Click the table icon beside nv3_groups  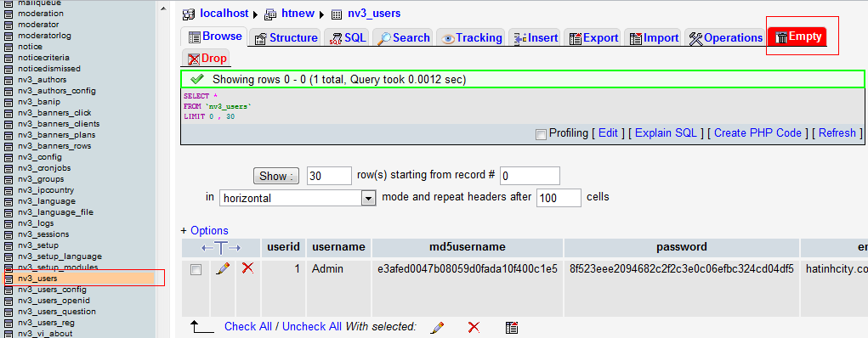[x=9, y=179]
